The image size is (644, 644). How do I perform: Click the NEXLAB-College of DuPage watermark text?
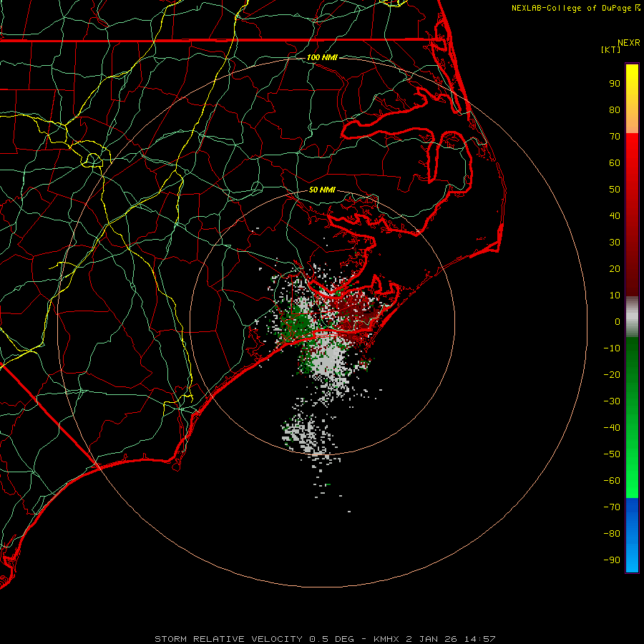575,8
